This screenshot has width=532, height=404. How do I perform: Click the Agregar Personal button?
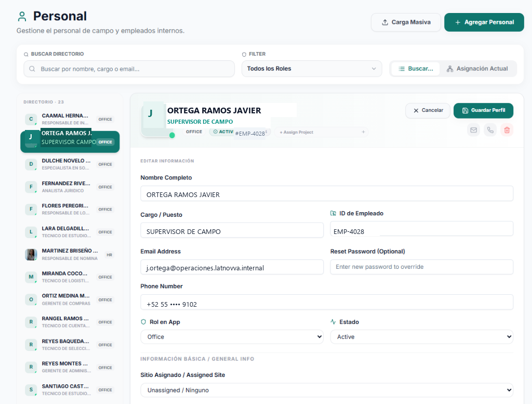(484, 22)
